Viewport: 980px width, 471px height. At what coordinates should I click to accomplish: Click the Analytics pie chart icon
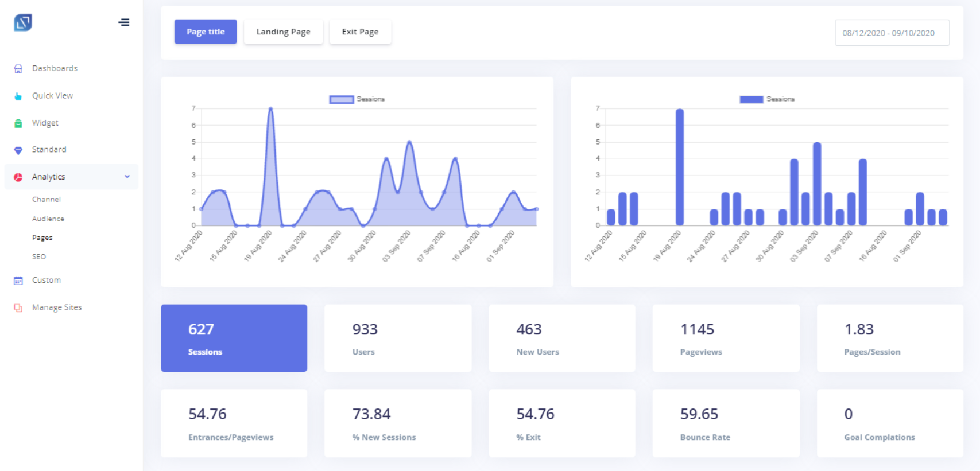pos(18,177)
